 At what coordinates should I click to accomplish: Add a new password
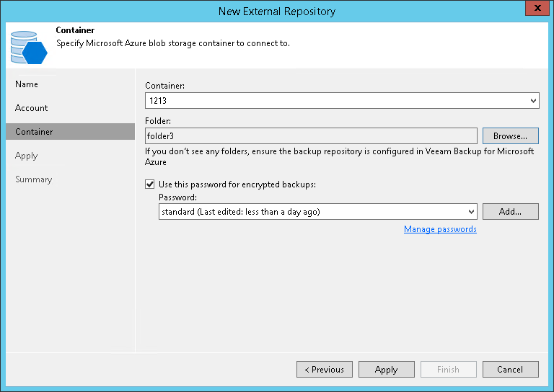[x=510, y=212]
